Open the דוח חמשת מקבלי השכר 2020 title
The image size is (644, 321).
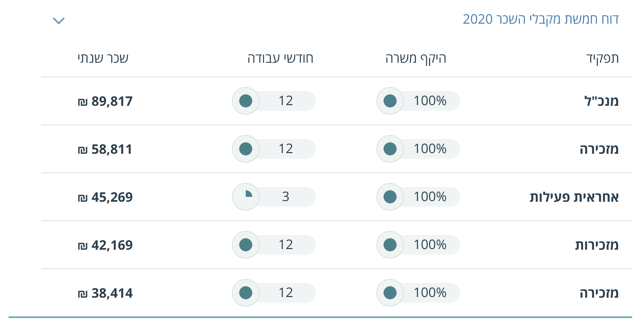[x=540, y=19]
